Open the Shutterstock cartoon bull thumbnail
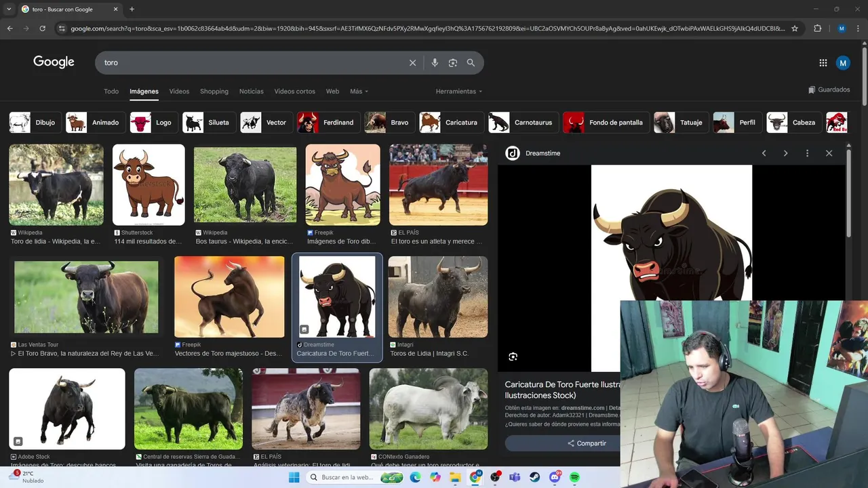This screenshot has height=488, width=868. click(x=149, y=184)
